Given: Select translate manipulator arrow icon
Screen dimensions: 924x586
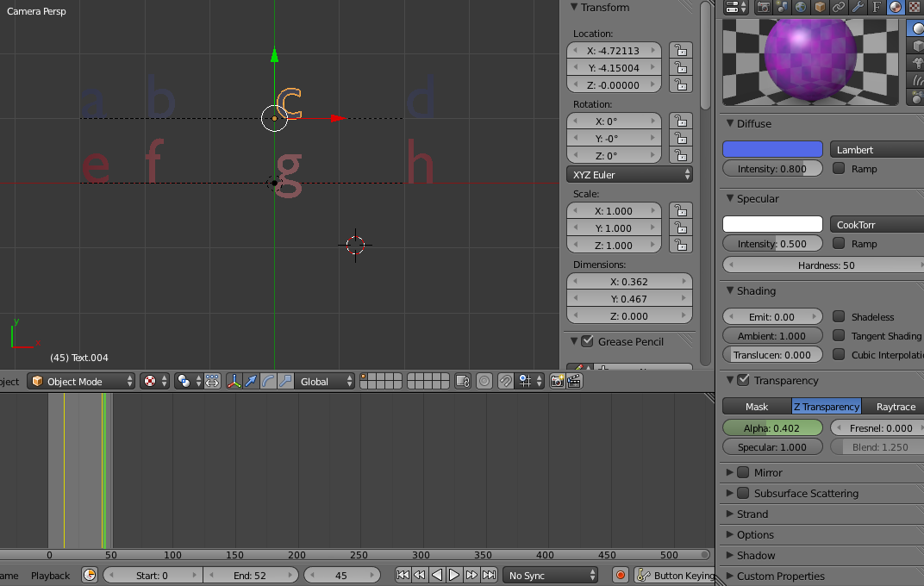Looking at the screenshot, I should 251,382.
